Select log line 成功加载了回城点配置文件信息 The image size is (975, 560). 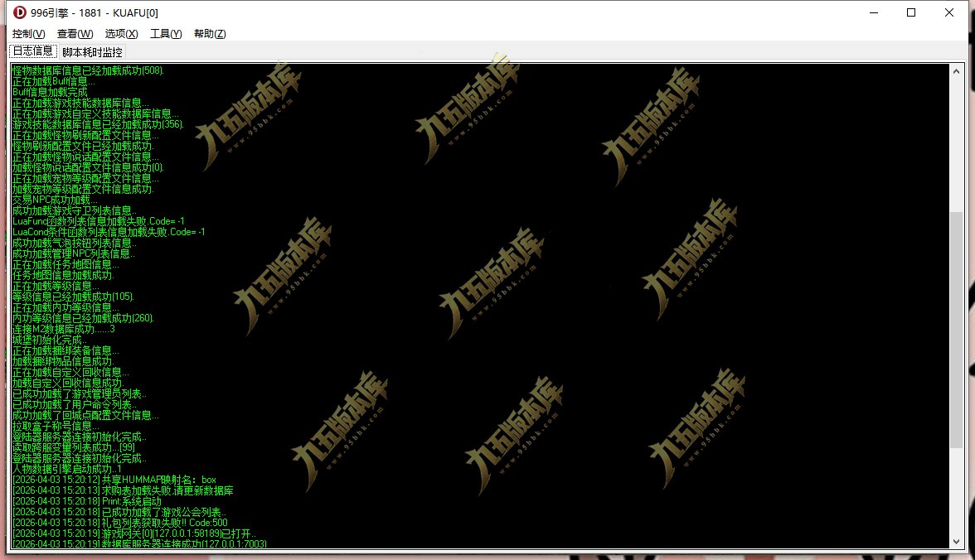coord(85,415)
